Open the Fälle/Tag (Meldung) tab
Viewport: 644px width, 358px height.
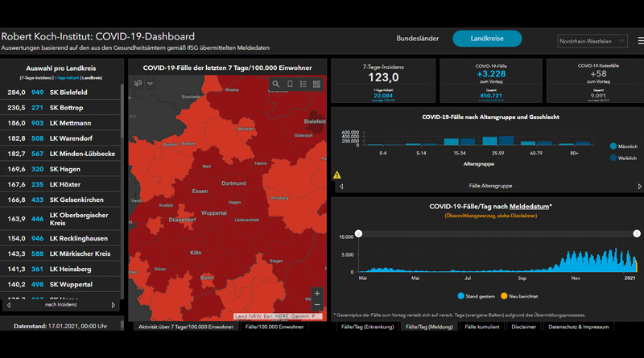429,327
